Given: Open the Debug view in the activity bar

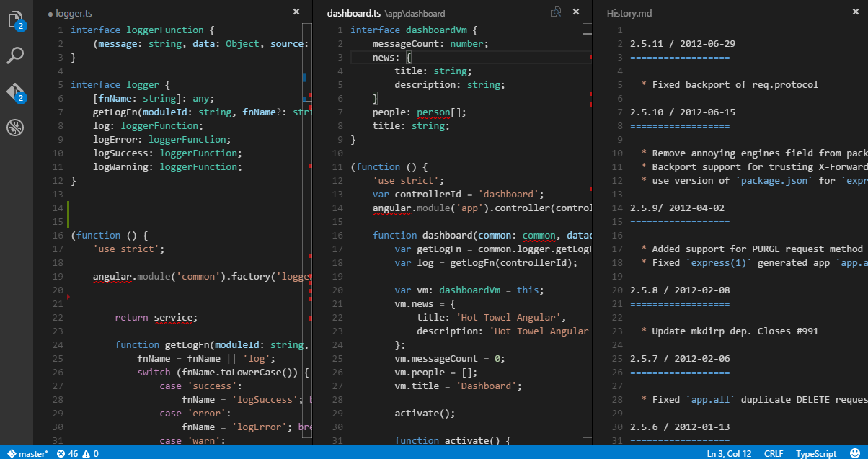Looking at the screenshot, I should pos(15,128).
